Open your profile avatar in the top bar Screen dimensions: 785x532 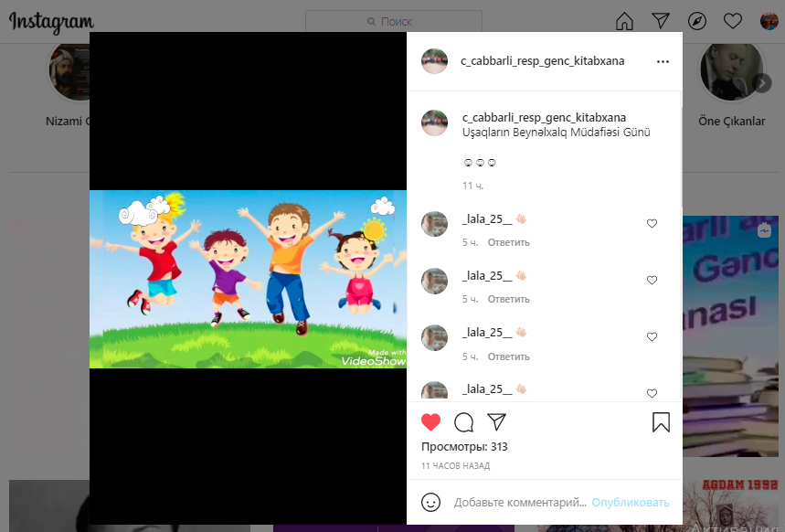coord(769,21)
